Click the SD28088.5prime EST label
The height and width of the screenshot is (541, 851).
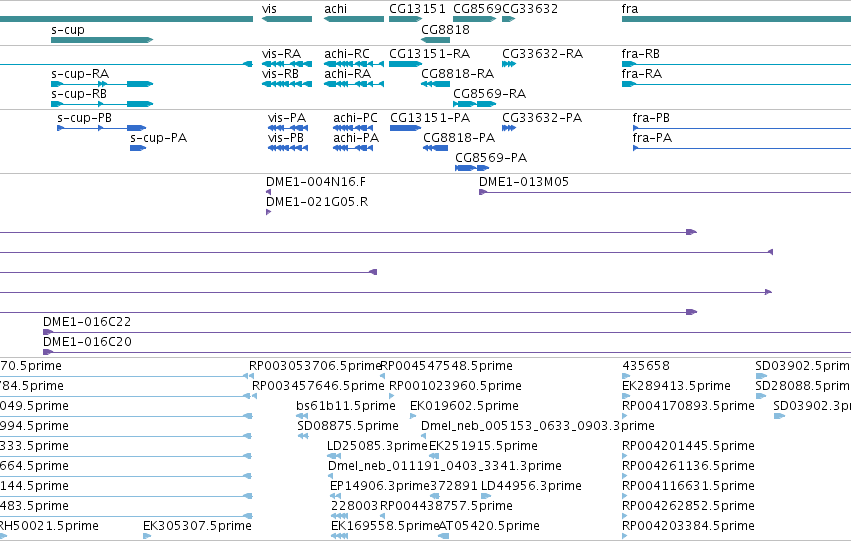pos(803,386)
